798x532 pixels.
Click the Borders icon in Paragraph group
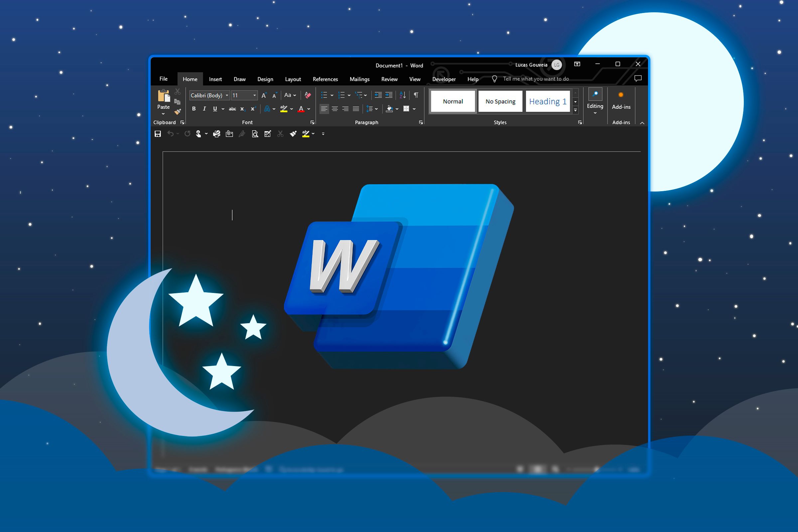(x=406, y=109)
